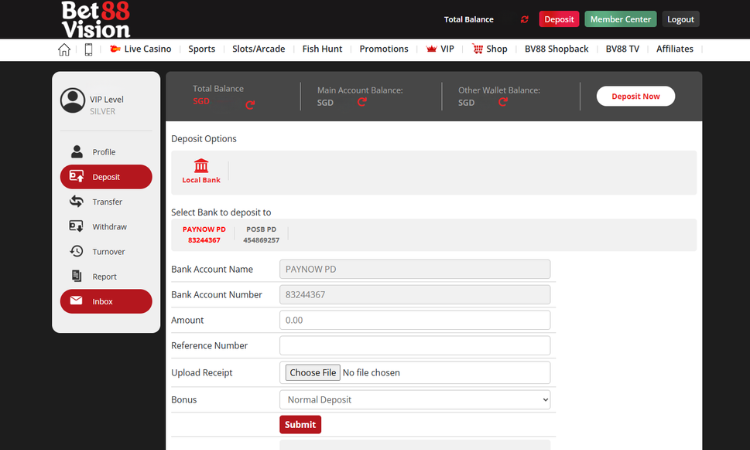
Task: Open Report in the sidebar
Action: click(x=104, y=276)
